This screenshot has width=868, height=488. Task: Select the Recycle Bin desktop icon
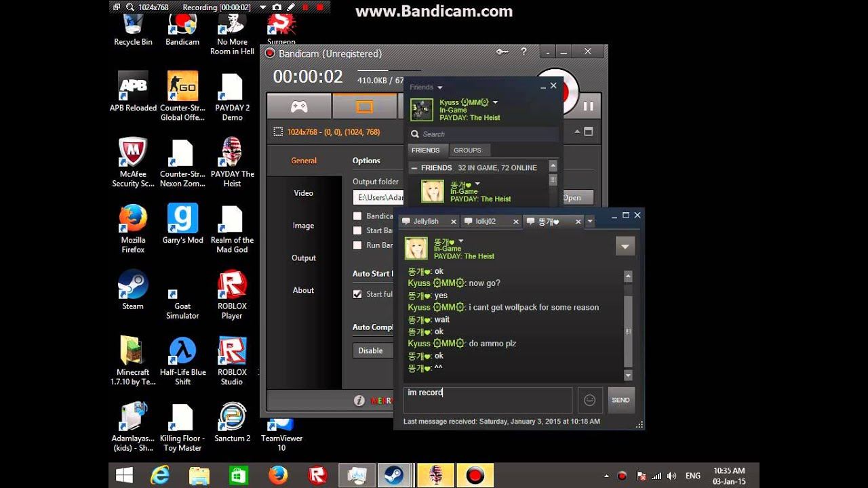tap(133, 28)
